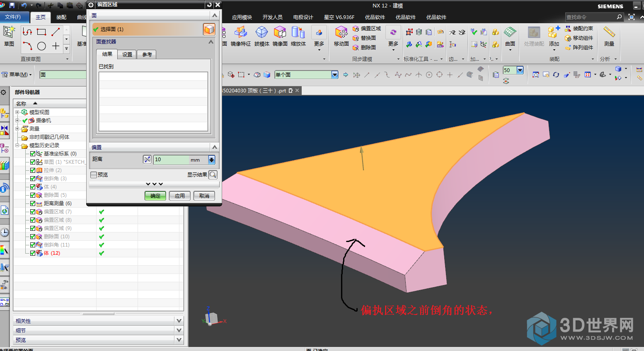Screen dimensions: 644x351
Task: Open the part navigator settings gear
Action: pyautogui.click(x=3, y=92)
